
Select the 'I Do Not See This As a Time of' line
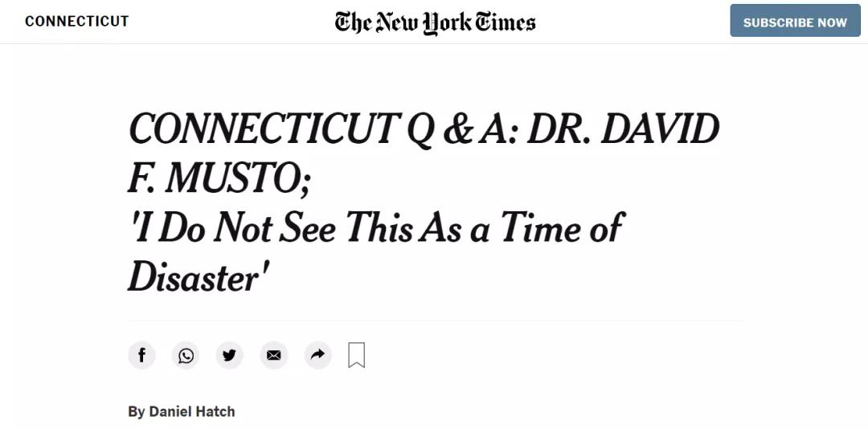(375, 228)
